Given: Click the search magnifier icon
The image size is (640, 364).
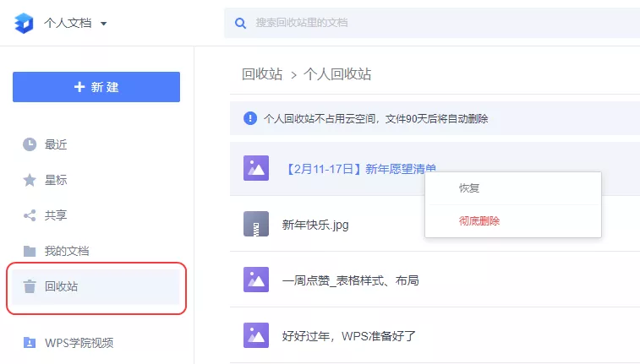Looking at the screenshot, I should click(x=240, y=24).
